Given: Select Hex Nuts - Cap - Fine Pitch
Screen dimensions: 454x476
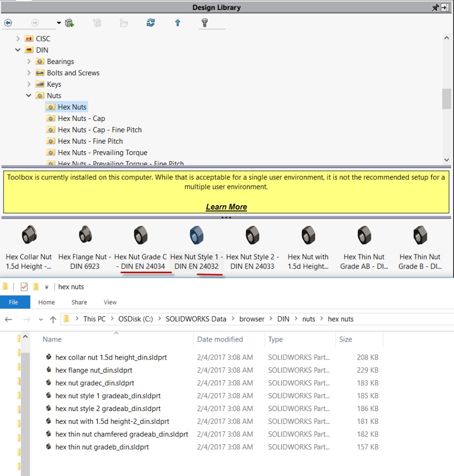Looking at the screenshot, I should point(100,130).
